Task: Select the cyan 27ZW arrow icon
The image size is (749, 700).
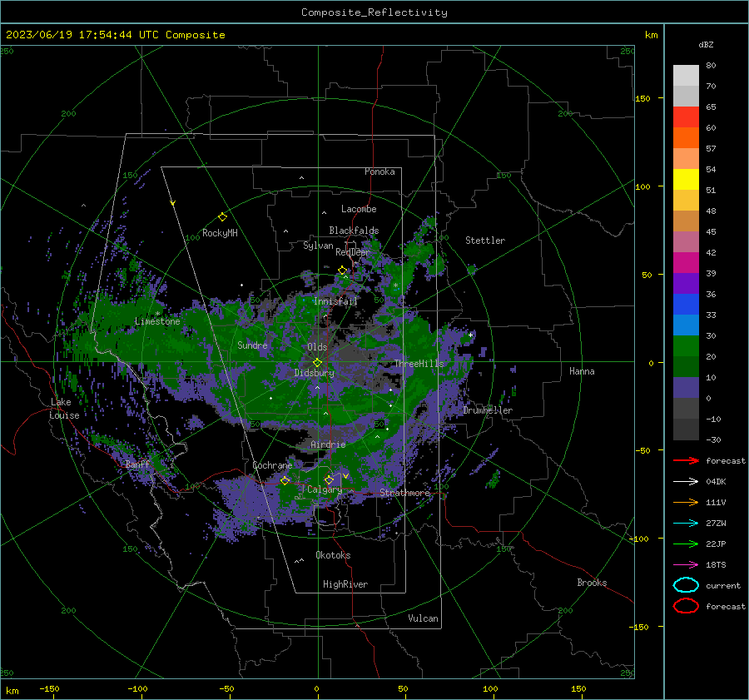Action: coord(686,524)
